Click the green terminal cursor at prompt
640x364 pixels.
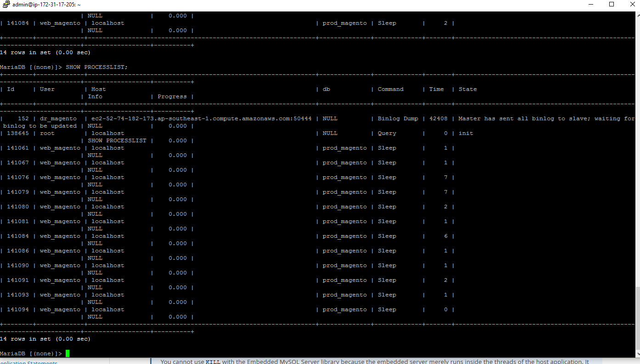(x=67, y=353)
